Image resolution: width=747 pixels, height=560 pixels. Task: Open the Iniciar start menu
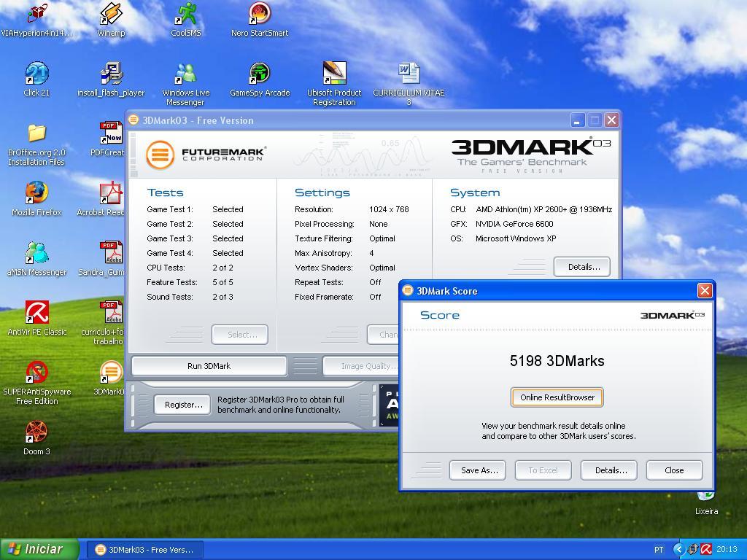pos(39,550)
